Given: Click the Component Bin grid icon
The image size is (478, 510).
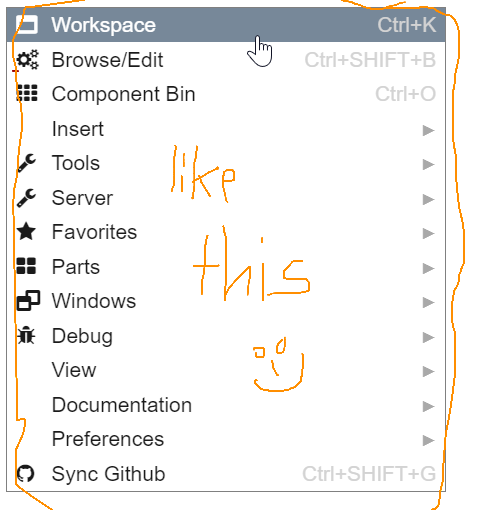Looking at the screenshot, I should (27, 93).
